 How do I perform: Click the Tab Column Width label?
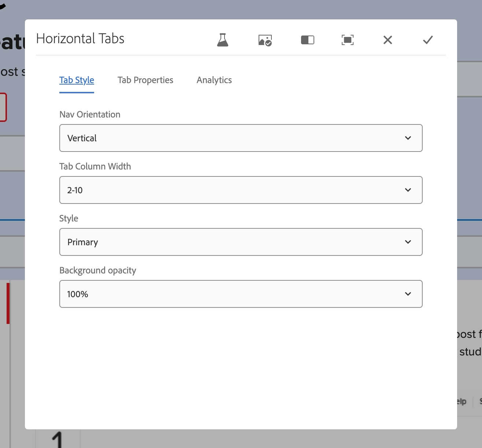pos(95,167)
